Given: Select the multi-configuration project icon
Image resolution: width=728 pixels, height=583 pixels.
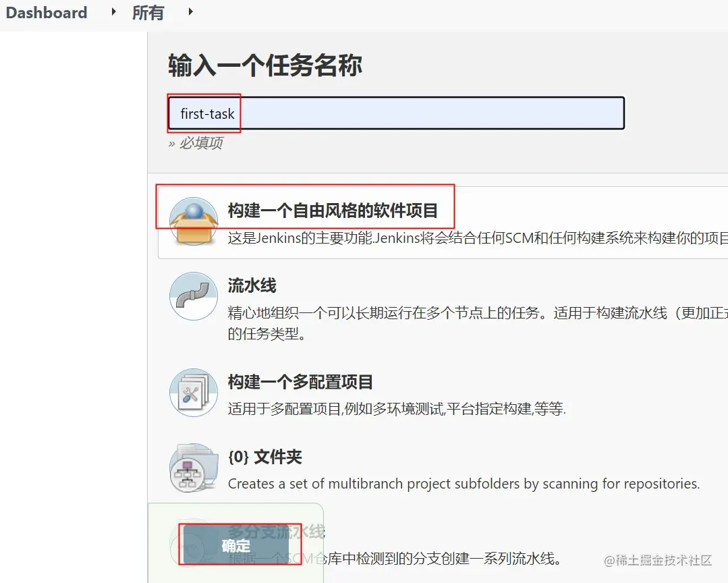Looking at the screenshot, I should [194, 393].
